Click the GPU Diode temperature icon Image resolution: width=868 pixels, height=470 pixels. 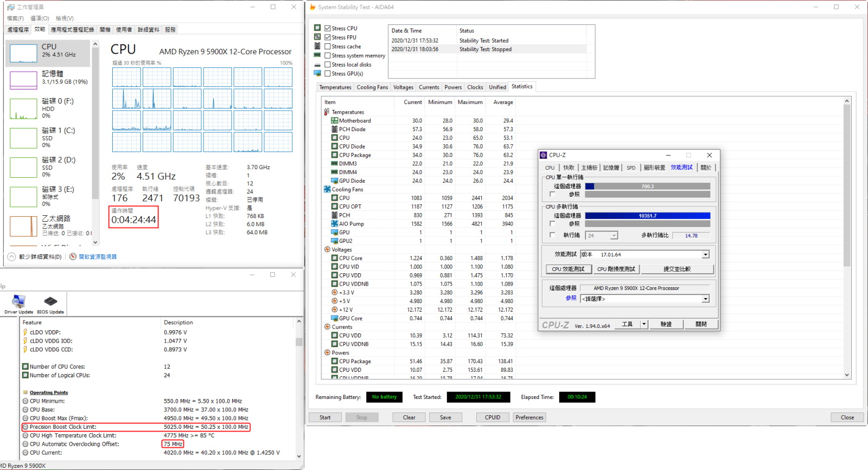(335, 181)
